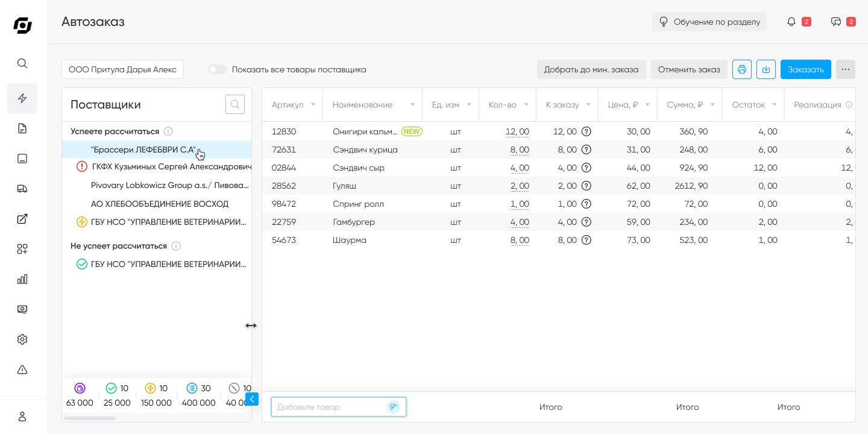The image size is (868, 434).
Task: Open the chat messages icon
Action: click(836, 22)
